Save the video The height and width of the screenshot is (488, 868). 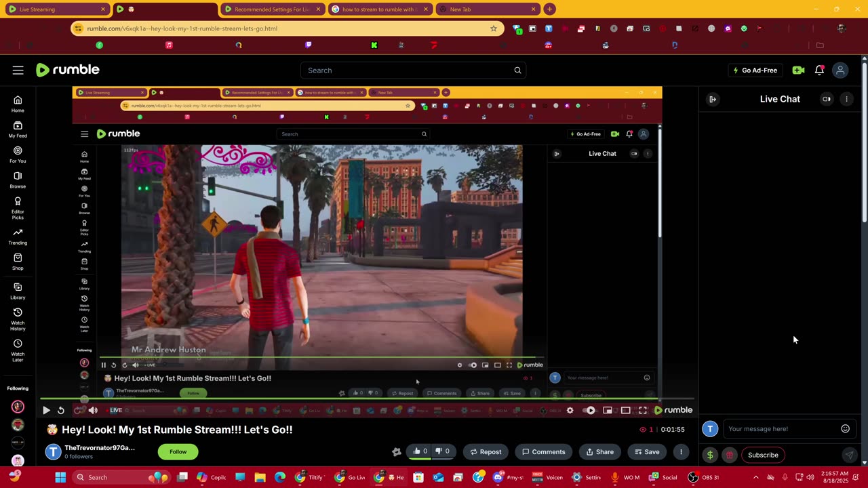(x=647, y=451)
